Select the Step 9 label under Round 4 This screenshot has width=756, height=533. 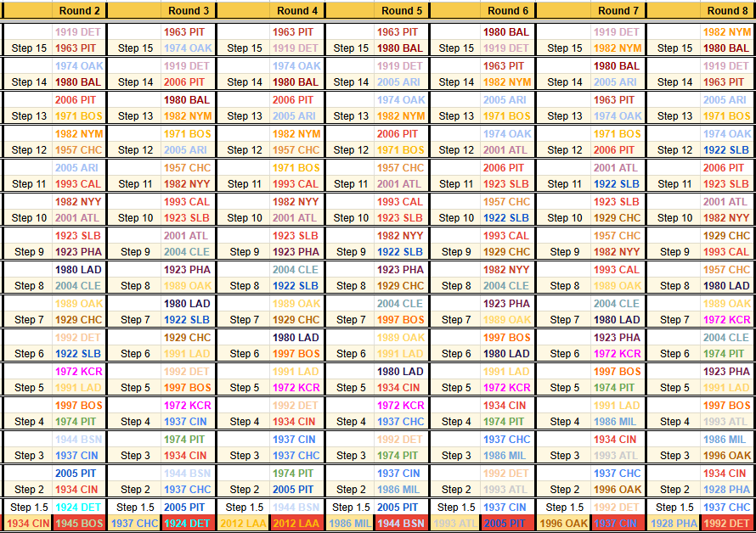(245, 252)
